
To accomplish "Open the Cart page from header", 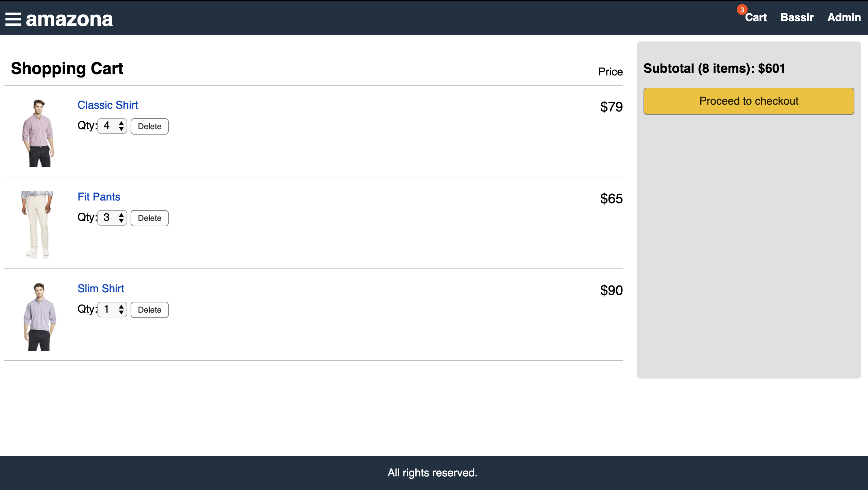I will pyautogui.click(x=756, y=17).
